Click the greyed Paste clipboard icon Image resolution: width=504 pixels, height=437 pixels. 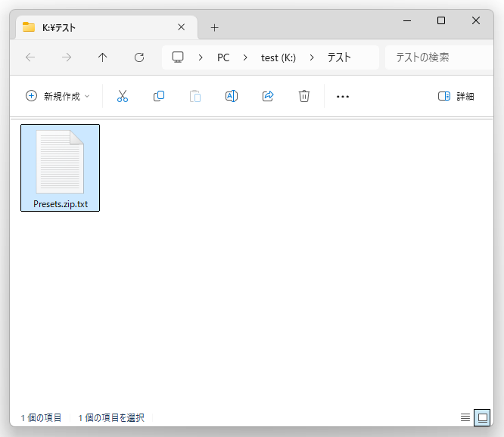coord(195,96)
